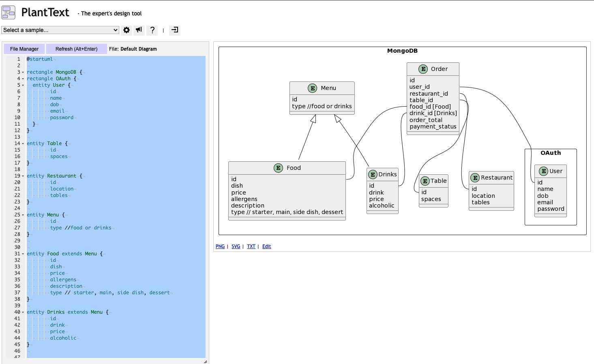The height and width of the screenshot is (364, 594).
Task: Collapse the entity User fold on line 5
Action: (x=23, y=85)
